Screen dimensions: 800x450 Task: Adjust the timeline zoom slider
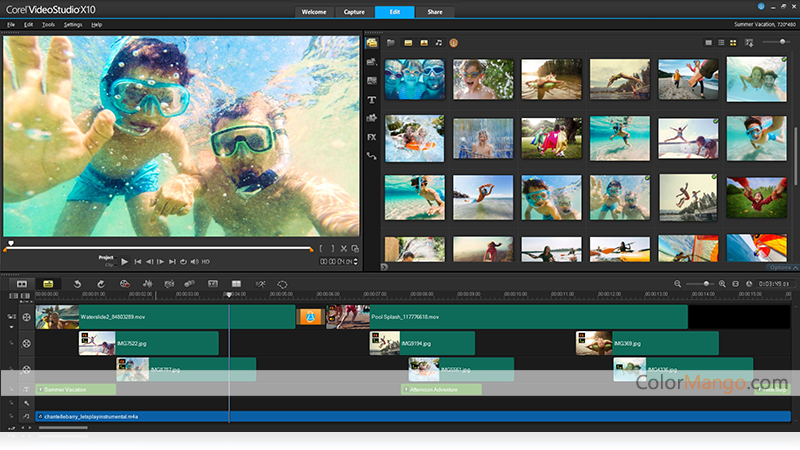coord(700,284)
